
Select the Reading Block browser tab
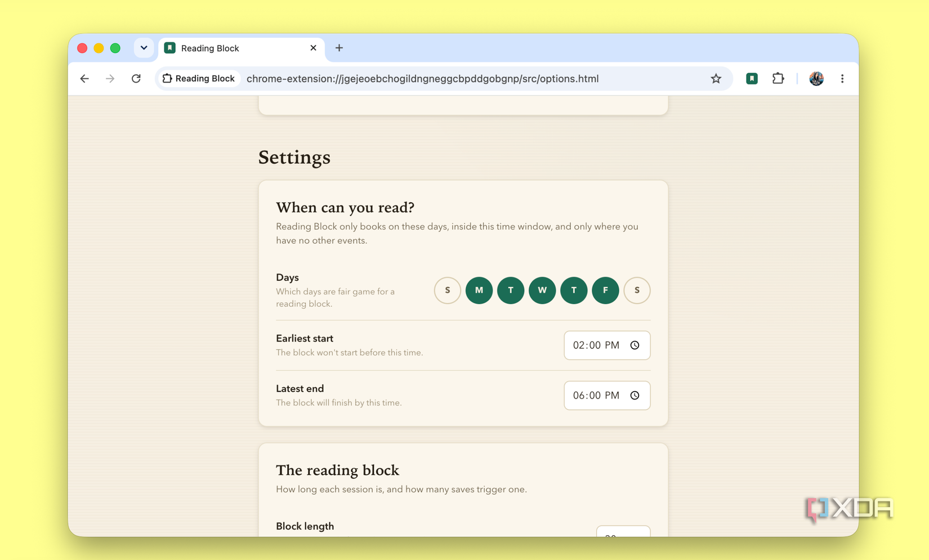[242, 48]
